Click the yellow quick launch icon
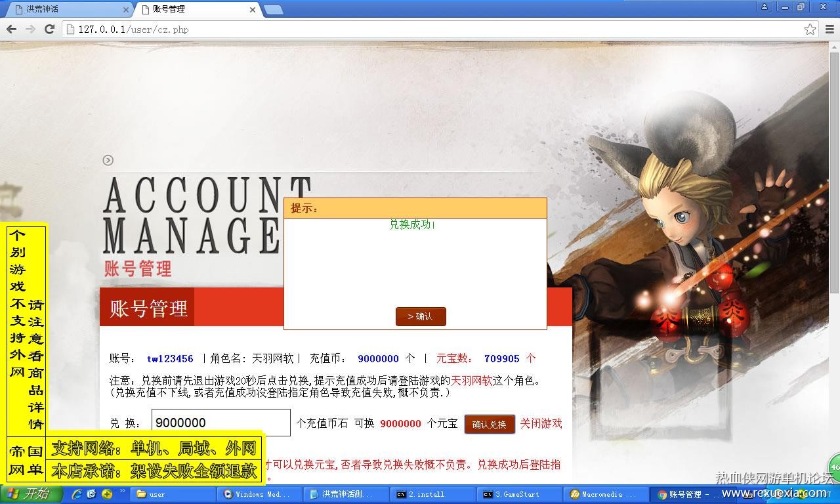 tap(106, 494)
